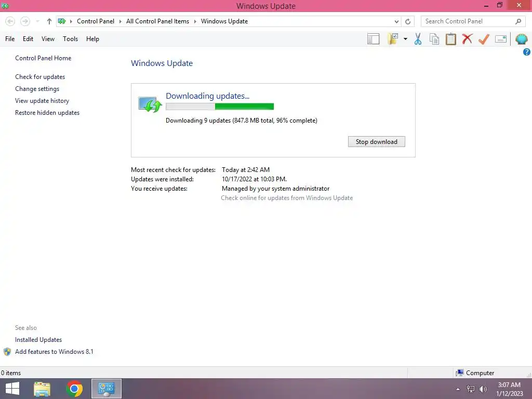Screen dimensions: 532x399
Task: Click the Control Panel icon in the address bar
Action: [x=62, y=21]
